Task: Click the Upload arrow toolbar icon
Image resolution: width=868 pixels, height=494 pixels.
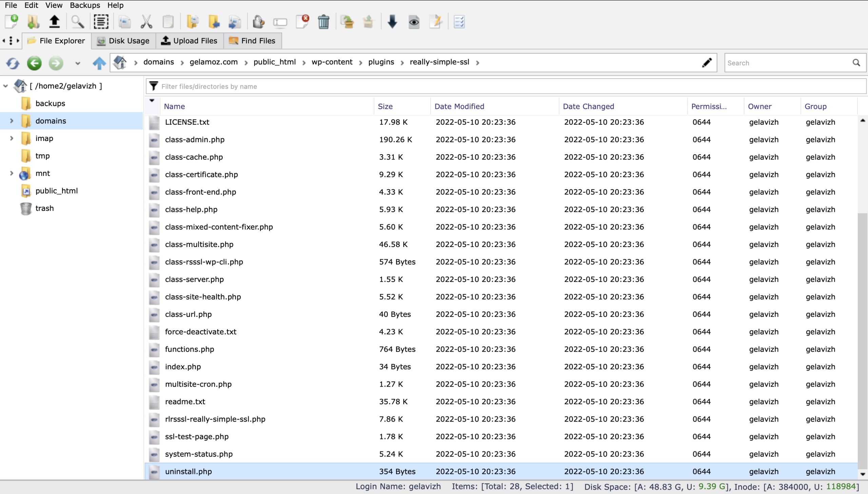Action: (54, 22)
